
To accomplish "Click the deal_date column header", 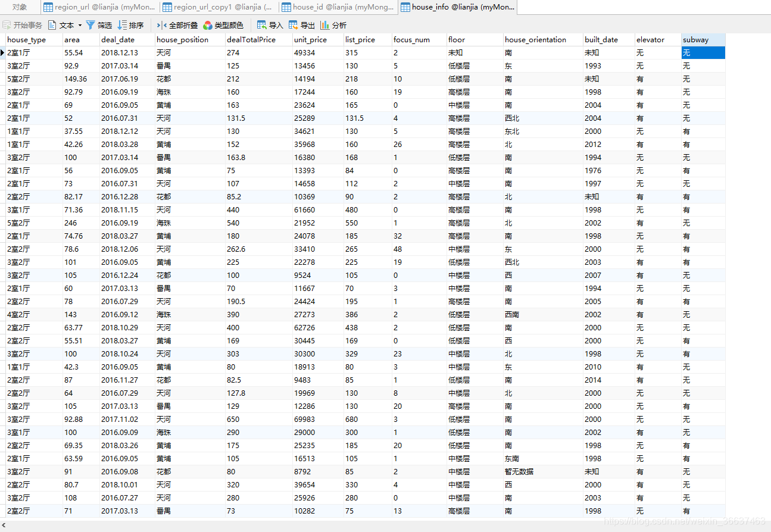I will [x=127, y=40].
